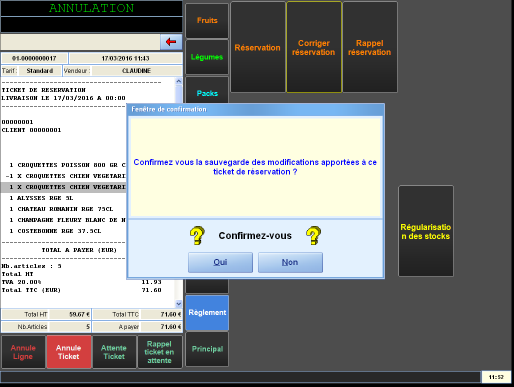Open Rappel réservation
Viewport: 514px width, 387px height.
370,47
